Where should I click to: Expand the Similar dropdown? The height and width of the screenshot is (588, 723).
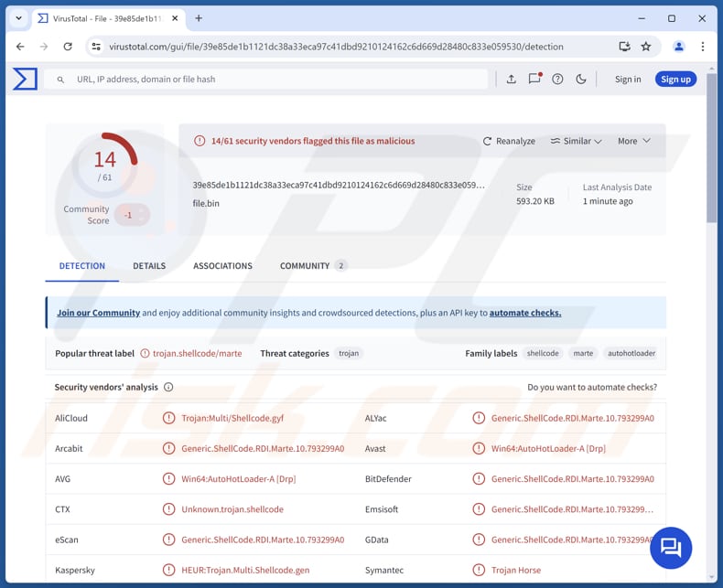(576, 141)
